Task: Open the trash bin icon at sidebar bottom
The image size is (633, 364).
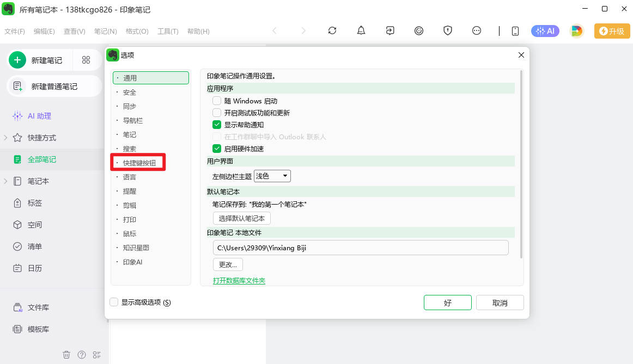Action: (66, 355)
